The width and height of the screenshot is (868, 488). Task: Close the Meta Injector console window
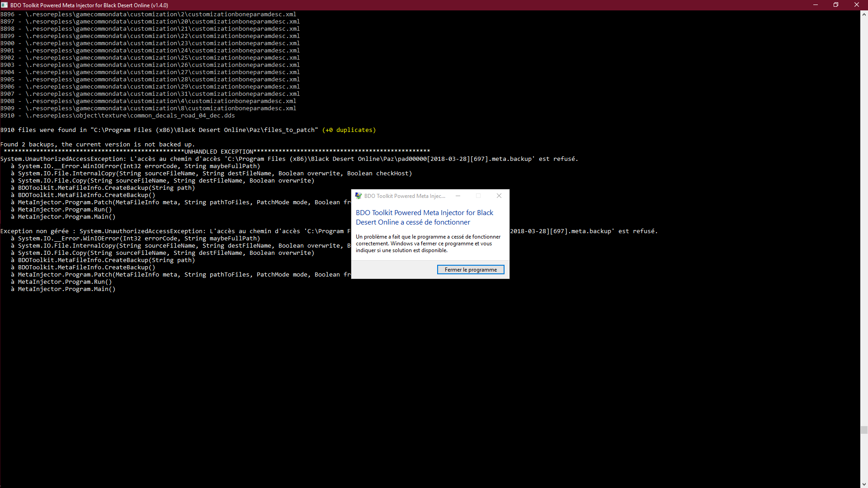click(x=856, y=5)
